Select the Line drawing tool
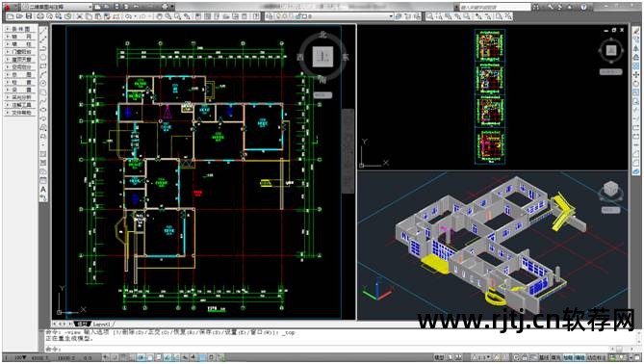Image resolution: width=644 pixels, height=364 pixels. (43, 31)
